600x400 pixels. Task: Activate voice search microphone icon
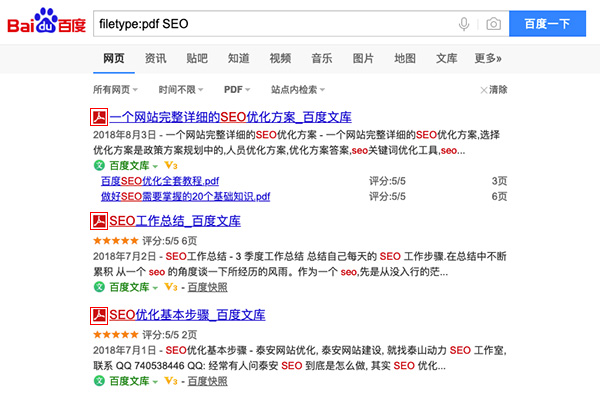[x=464, y=24]
